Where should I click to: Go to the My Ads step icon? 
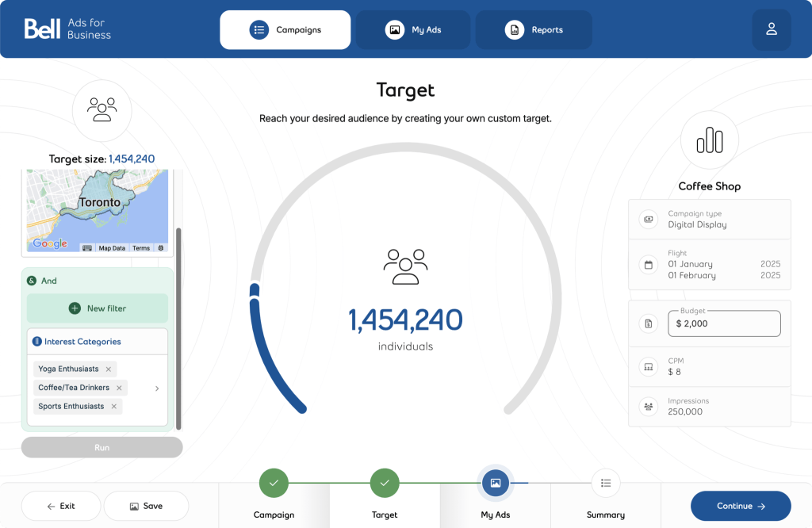click(x=496, y=483)
